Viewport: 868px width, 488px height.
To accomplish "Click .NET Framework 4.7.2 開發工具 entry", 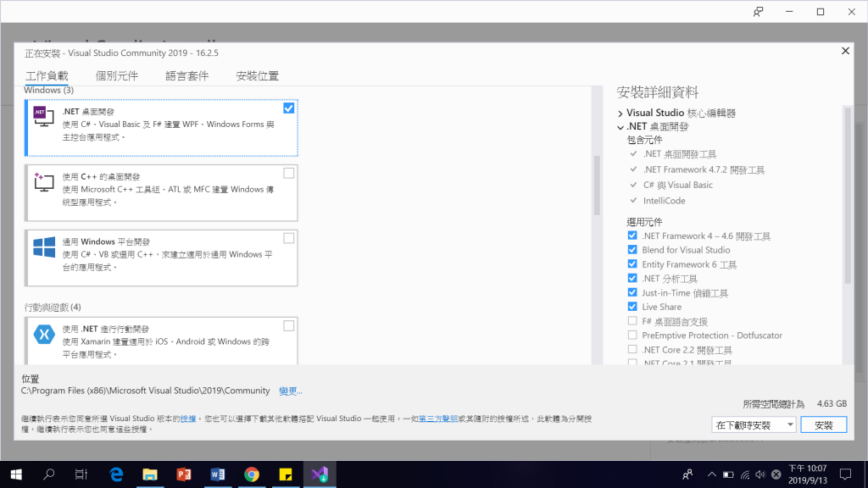I will pyautogui.click(x=704, y=169).
